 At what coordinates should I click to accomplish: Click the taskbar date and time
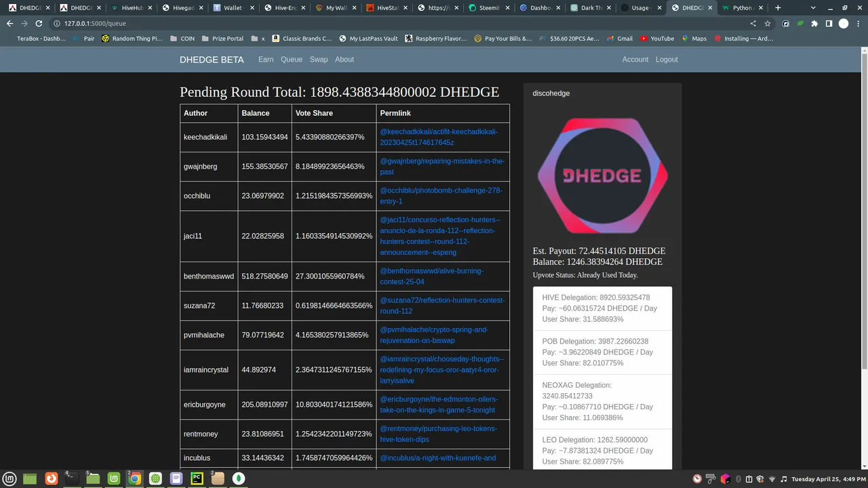[x=828, y=479]
